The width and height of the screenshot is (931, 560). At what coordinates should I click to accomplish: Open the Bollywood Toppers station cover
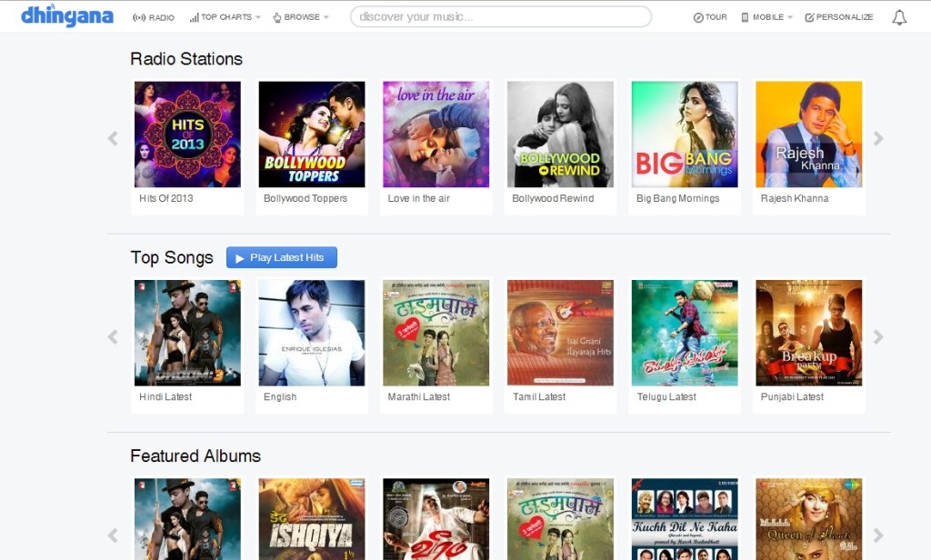(x=312, y=135)
